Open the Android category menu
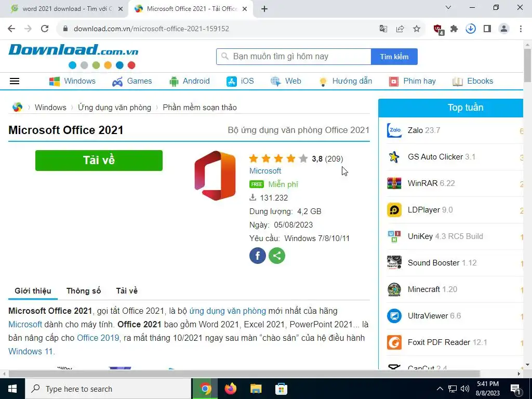Viewport: 532px width, 399px height. 189,81
